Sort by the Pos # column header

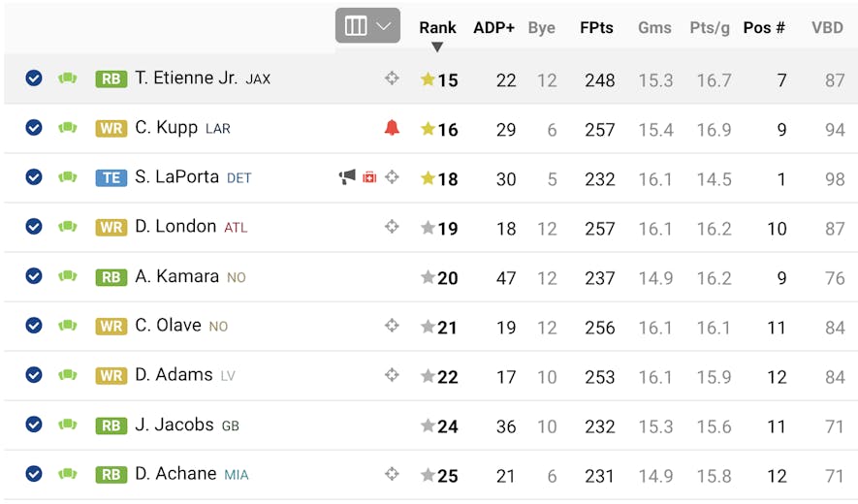tap(764, 27)
